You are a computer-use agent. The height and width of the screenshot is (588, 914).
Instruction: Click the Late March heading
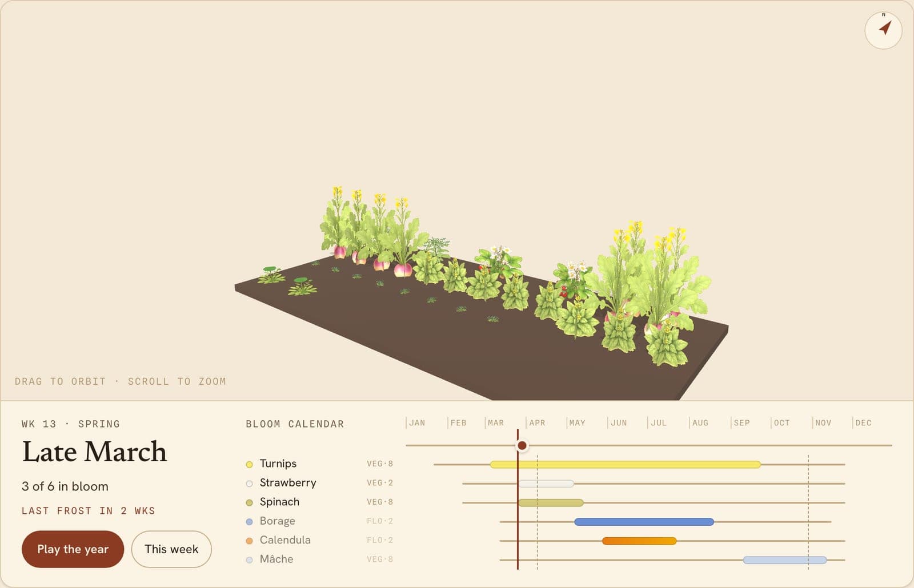[x=94, y=452]
